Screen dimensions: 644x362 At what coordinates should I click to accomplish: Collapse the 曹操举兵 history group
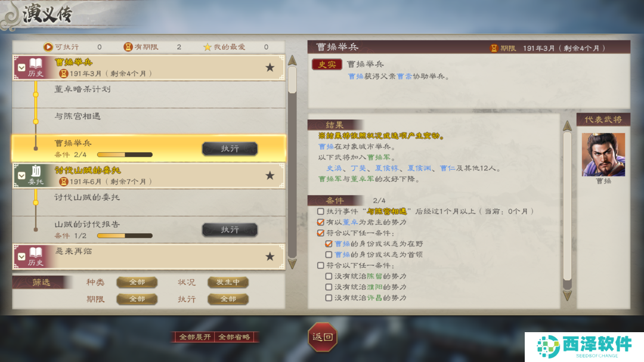22,67
